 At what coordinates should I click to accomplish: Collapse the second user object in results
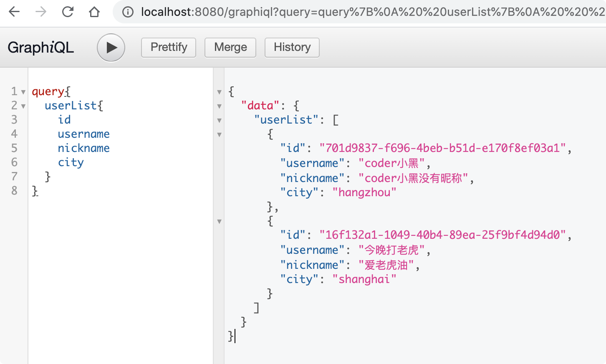tap(219, 221)
